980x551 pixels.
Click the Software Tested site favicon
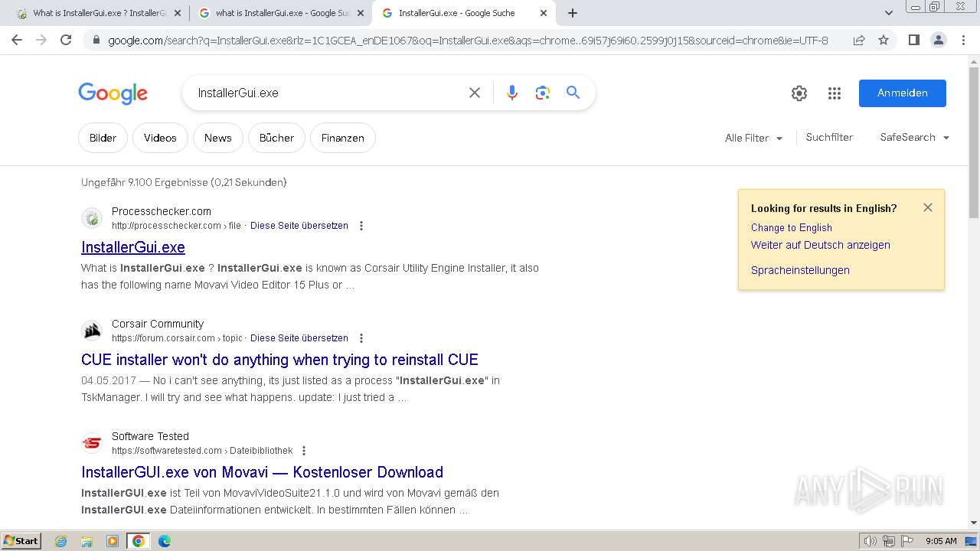[92, 443]
